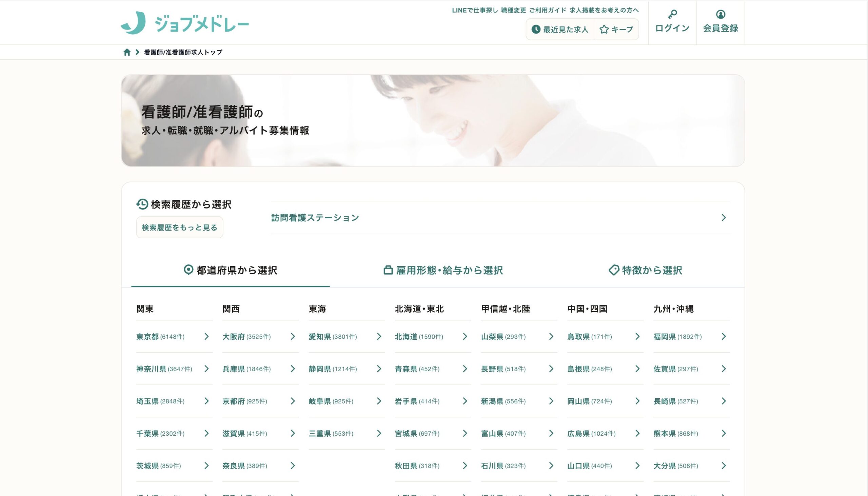Click the briefcase icon on the employment type tab
Screen dimensions: 868x496
click(388, 270)
